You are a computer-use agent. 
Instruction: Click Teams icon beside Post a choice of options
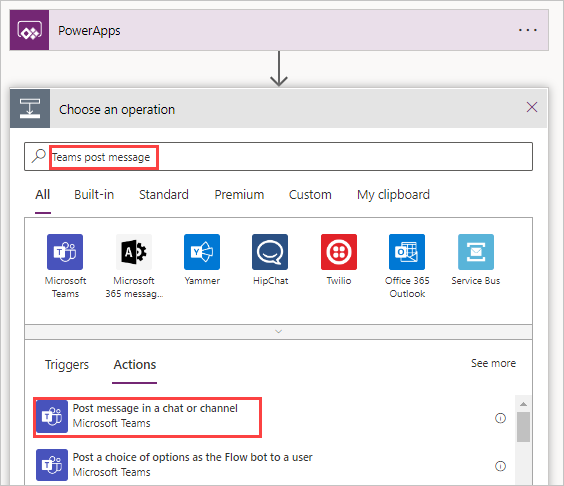tap(52, 465)
